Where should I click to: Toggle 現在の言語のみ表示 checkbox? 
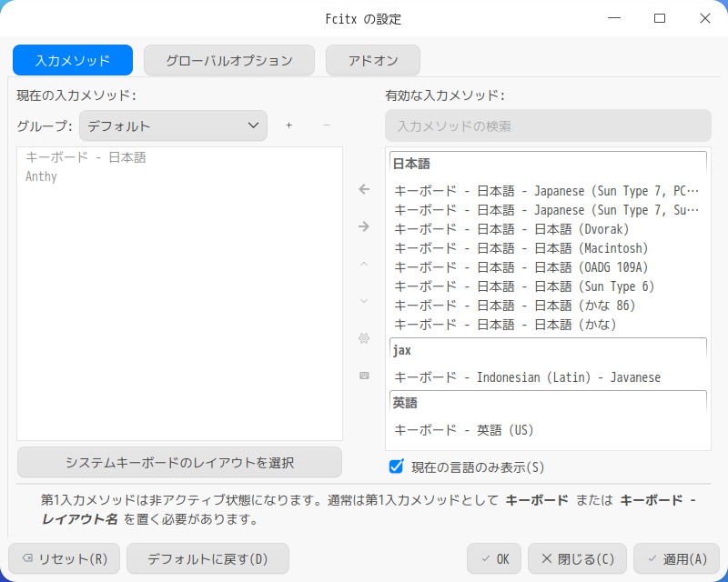click(396, 466)
